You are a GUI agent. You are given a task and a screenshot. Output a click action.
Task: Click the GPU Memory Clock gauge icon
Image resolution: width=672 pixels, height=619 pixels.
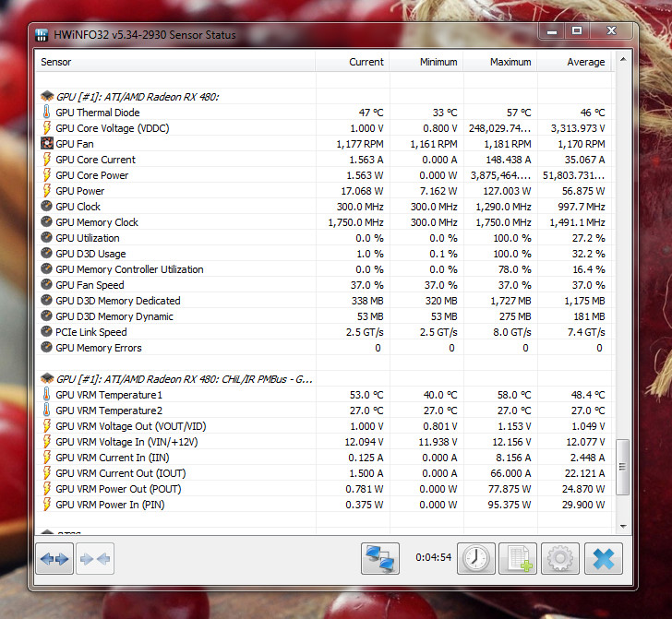pos(46,221)
